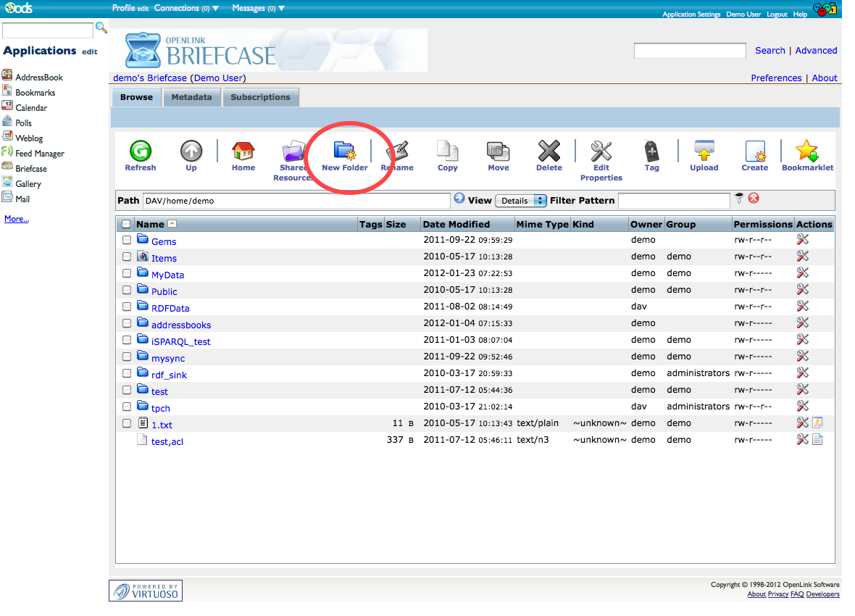Open the Subscriptions tab
This screenshot has height=616, width=855.
(260, 97)
